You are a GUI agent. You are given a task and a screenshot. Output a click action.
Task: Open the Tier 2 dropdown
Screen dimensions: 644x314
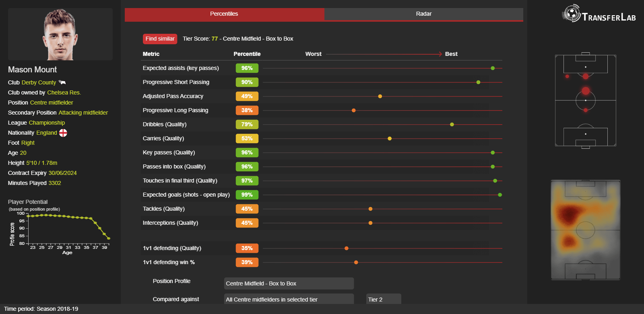coord(384,299)
